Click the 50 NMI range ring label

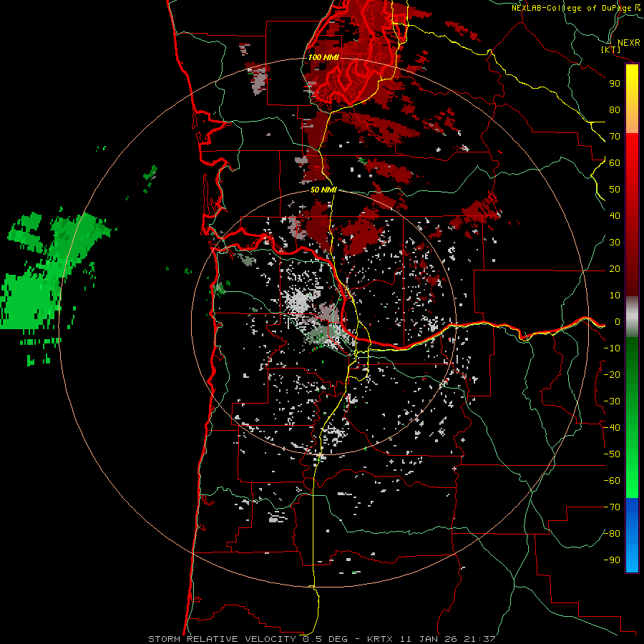[x=323, y=190]
